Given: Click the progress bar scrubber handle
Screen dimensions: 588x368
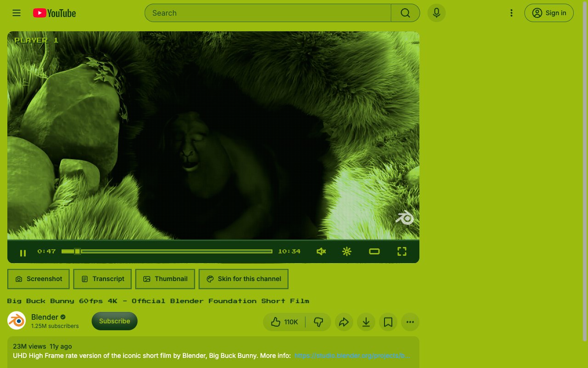Looking at the screenshot, I should click(77, 251).
